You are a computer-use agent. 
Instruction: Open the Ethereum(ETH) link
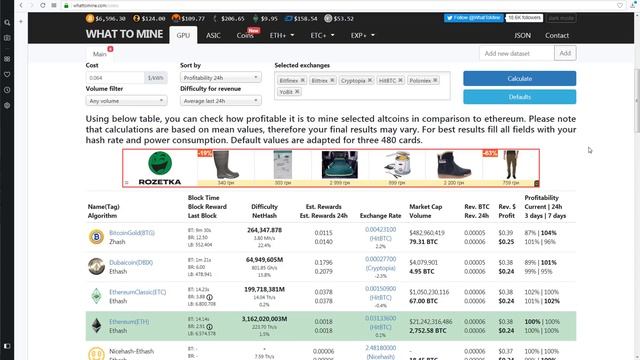129,322
